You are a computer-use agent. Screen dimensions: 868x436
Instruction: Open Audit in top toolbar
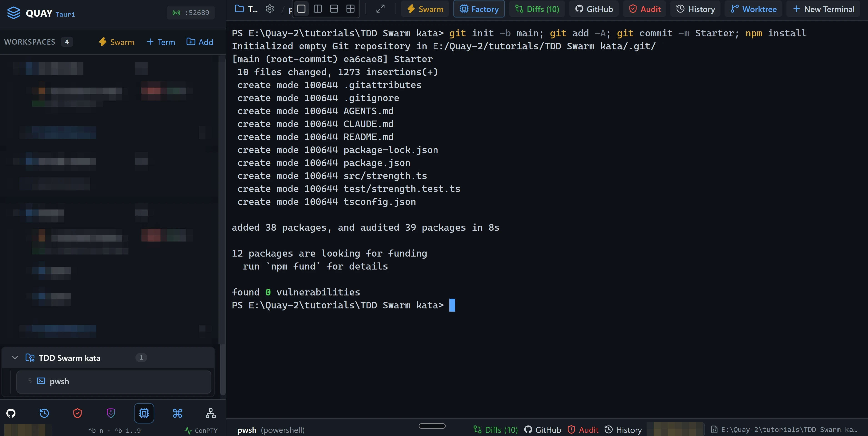pyautogui.click(x=645, y=9)
